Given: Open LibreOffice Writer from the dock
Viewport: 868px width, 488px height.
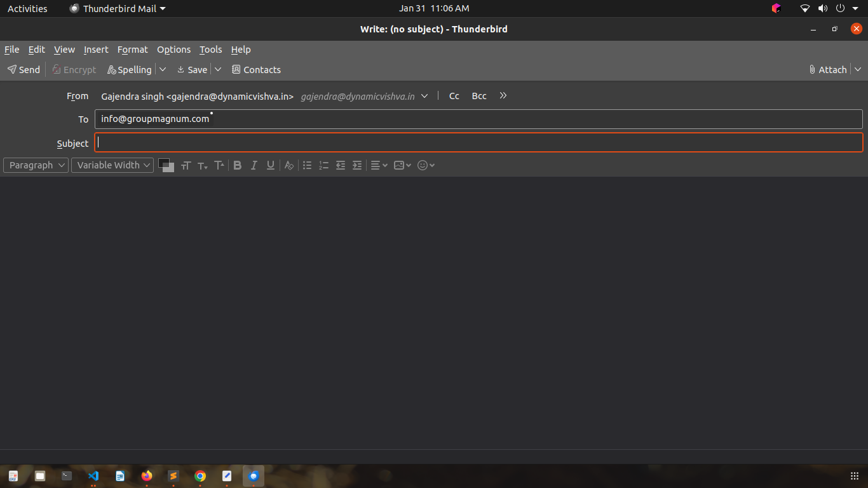Looking at the screenshot, I should [120, 476].
